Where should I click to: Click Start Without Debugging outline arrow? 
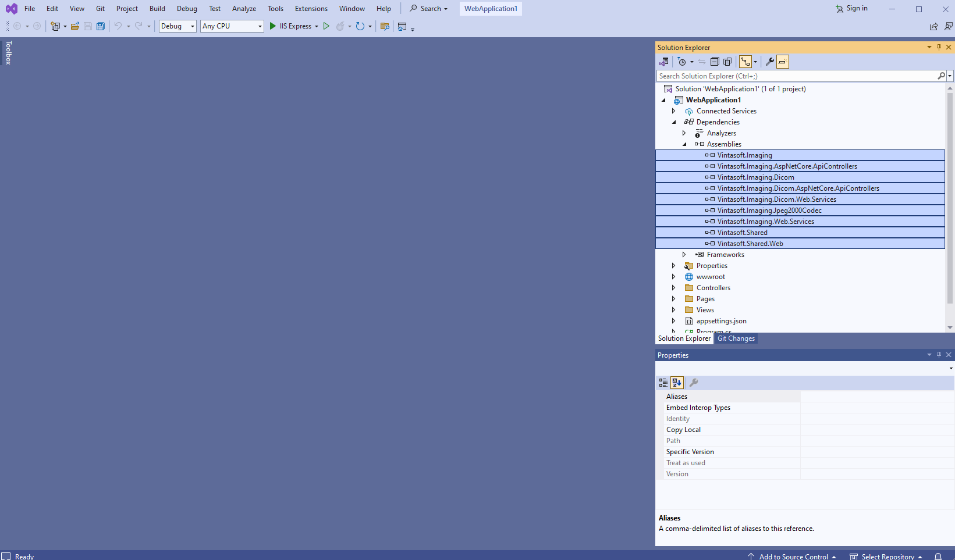(326, 26)
